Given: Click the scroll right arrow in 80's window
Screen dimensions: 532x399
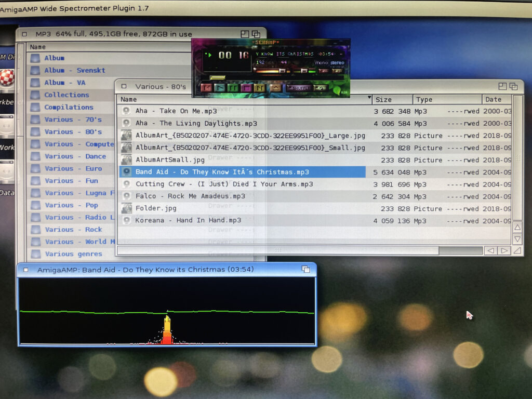Looking at the screenshot, I should [504, 250].
